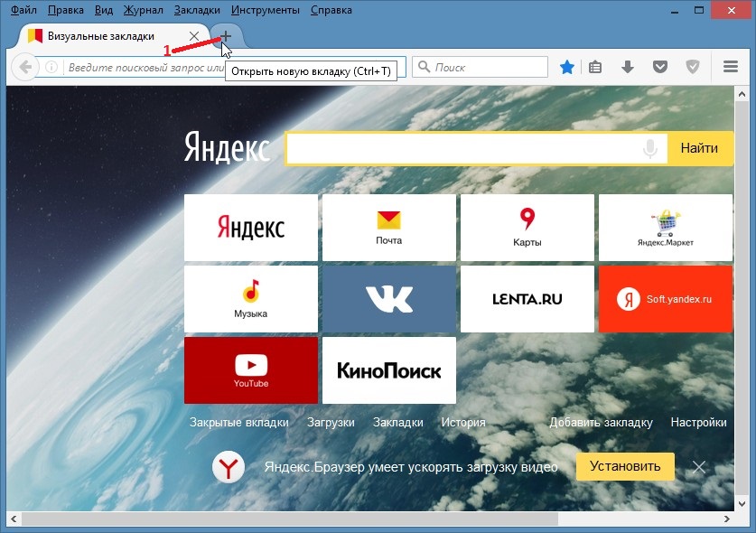Open the Правка menu
The height and width of the screenshot is (533, 756).
[x=66, y=10]
